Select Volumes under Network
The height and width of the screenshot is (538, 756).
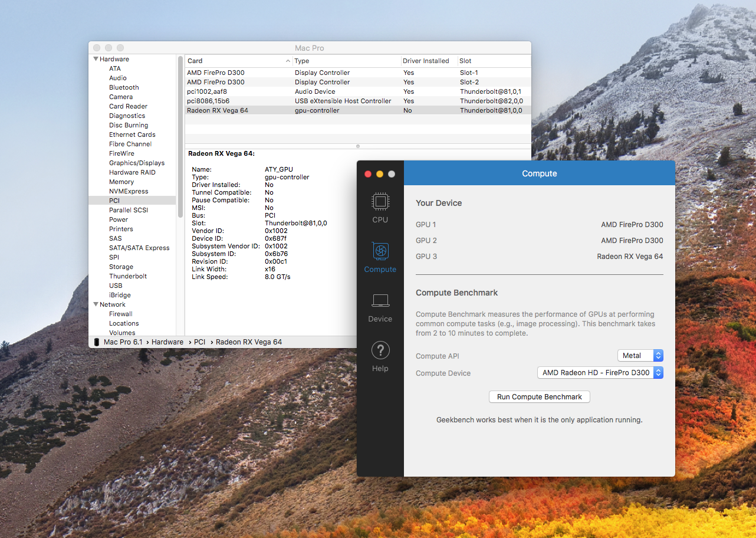tap(122, 333)
